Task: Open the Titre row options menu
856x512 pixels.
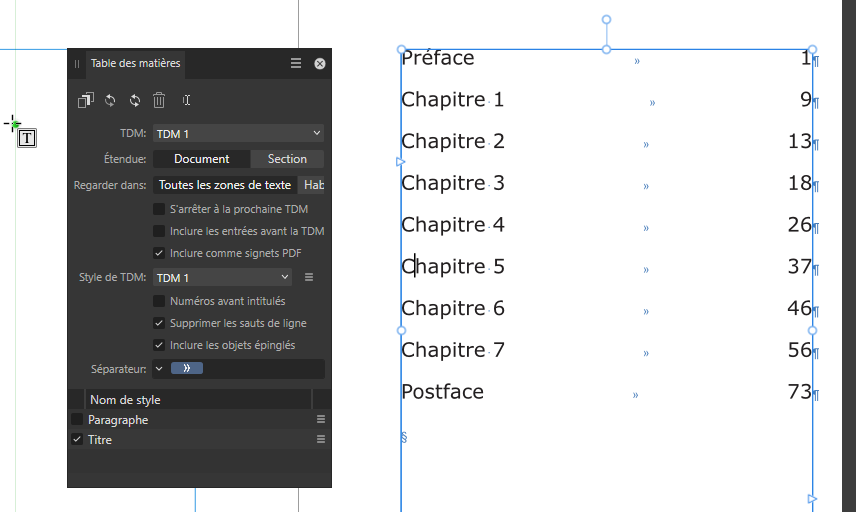Action: [321, 439]
